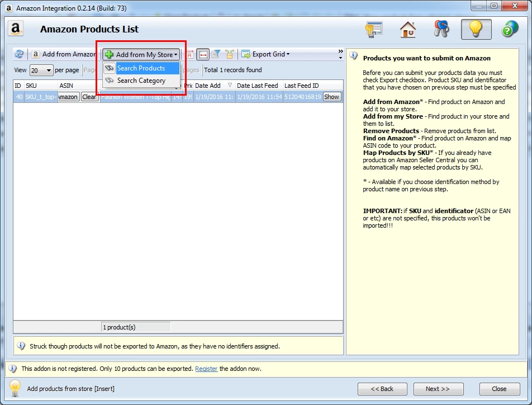Click the Next >> button
Screen dimensions: 532x405
(x=438, y=389)
